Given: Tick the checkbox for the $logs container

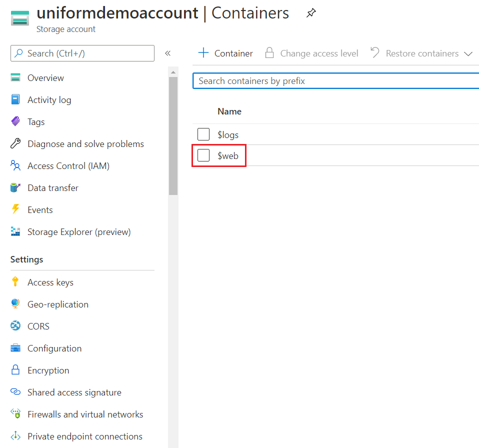Looking at the screenshot, I should 203,134.
